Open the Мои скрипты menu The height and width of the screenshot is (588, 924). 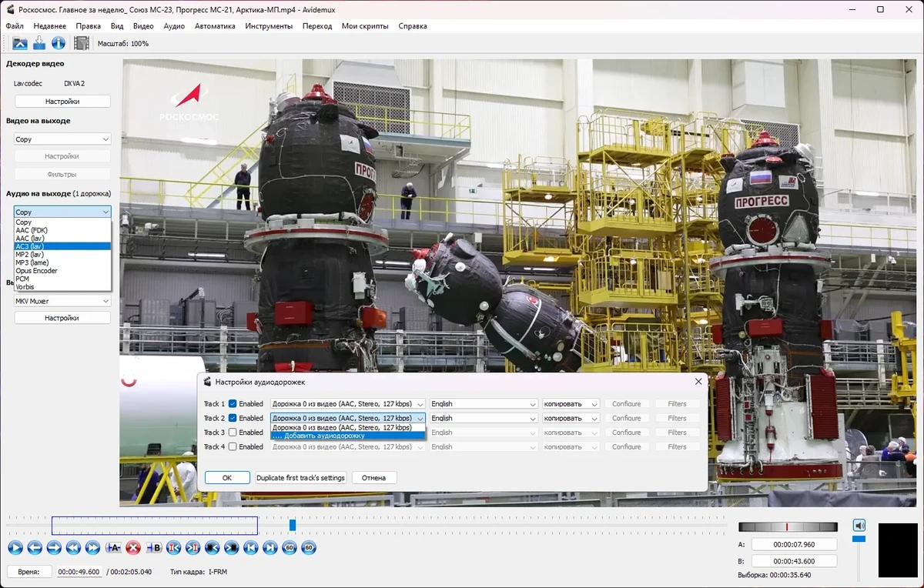pos(365,25)
